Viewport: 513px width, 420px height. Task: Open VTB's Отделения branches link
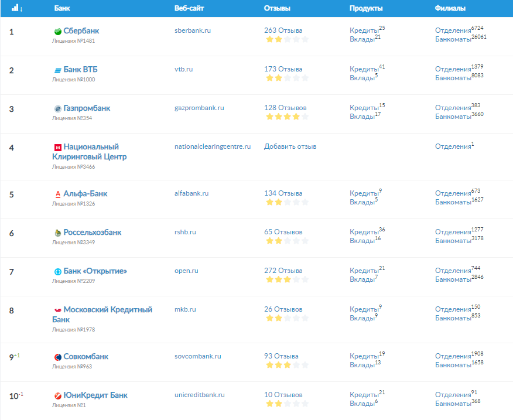tap(453, 69)
